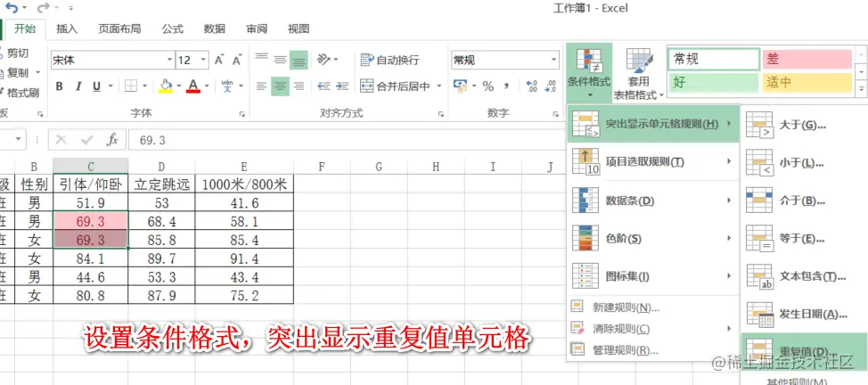Click the Undo arrow icon
868x385 pixels.
point(11,8)
